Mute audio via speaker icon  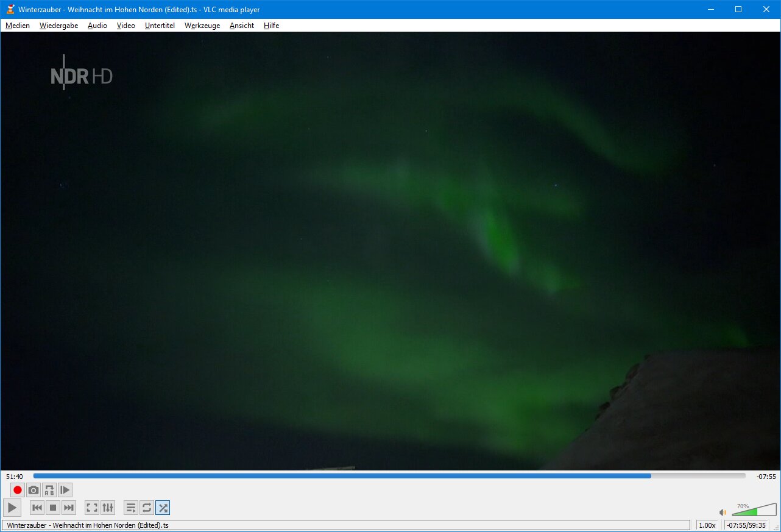723,512
